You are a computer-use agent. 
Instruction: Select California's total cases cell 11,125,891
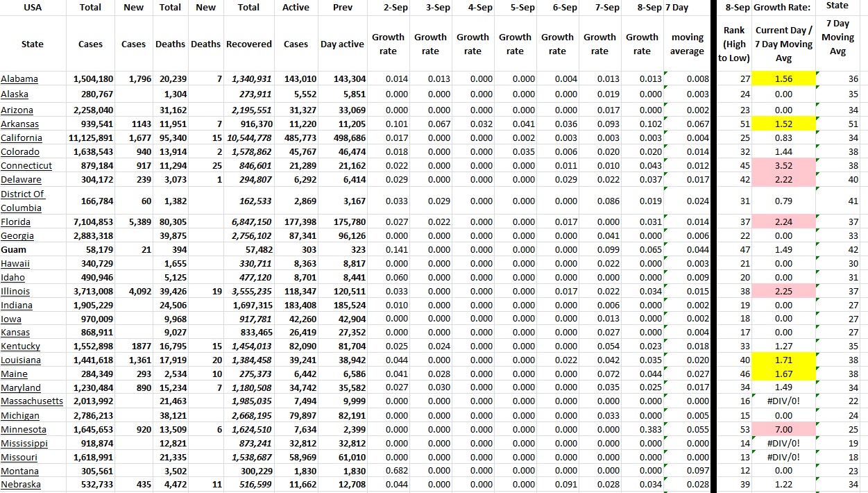[92, 138]
